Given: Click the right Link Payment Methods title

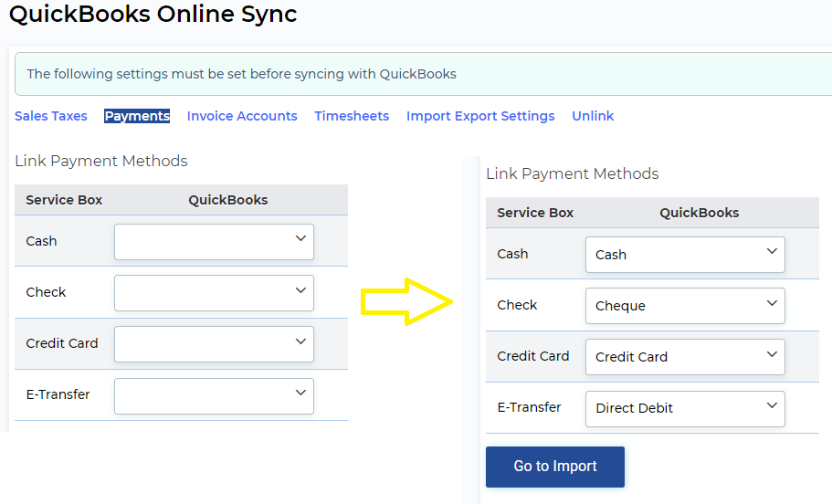Looking at the screenshot, I should [x=573, y=173].
